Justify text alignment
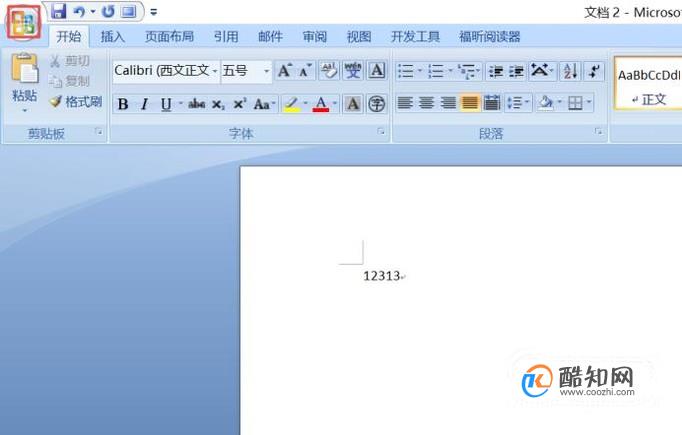The height and width of the screenshot is (435, 682). [470, 103]
